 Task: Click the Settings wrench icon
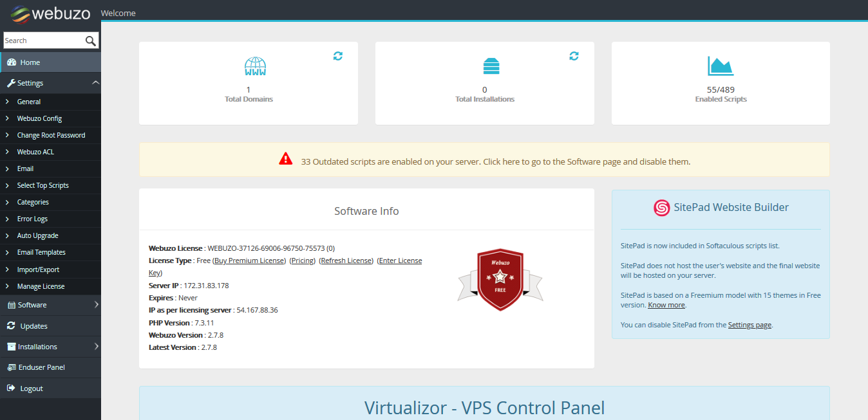(x=11, y=83)
